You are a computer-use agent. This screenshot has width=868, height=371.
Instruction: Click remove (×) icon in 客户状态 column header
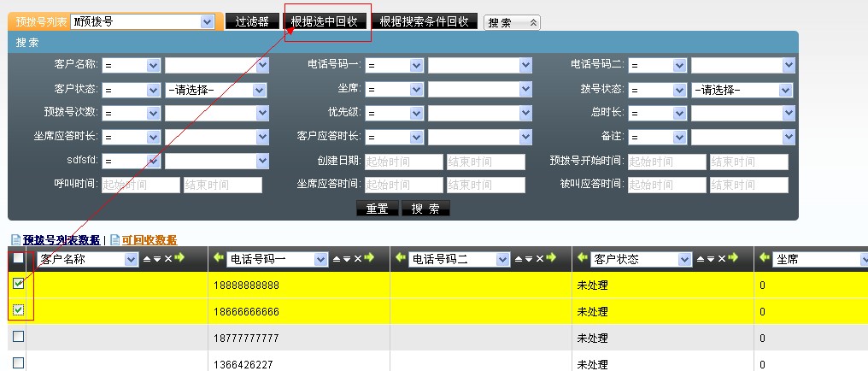(720, 259)
